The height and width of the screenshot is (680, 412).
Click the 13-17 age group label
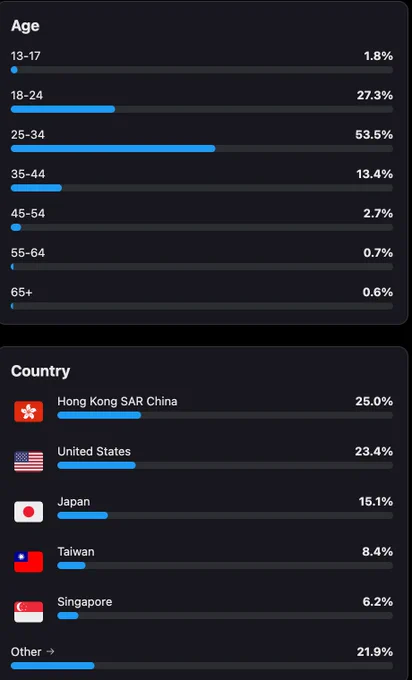click(x=26, y=56)
